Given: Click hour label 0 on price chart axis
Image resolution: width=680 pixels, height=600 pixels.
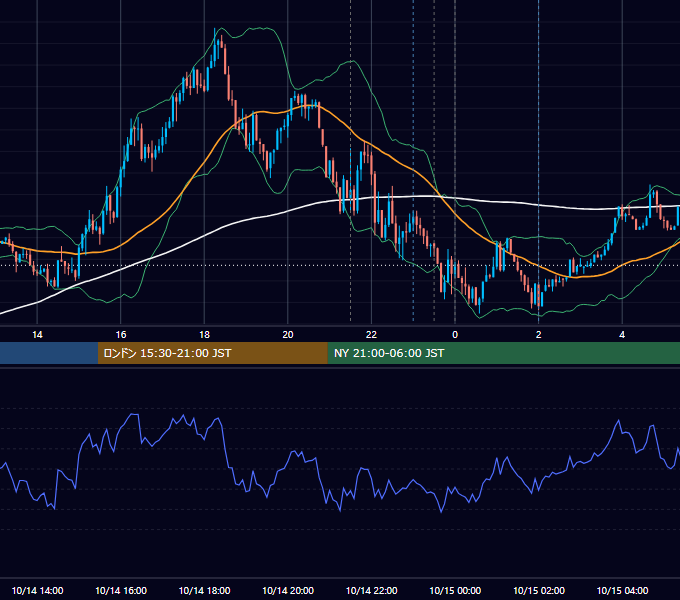Looking at the screenshot, I should (x=455, y=335).
